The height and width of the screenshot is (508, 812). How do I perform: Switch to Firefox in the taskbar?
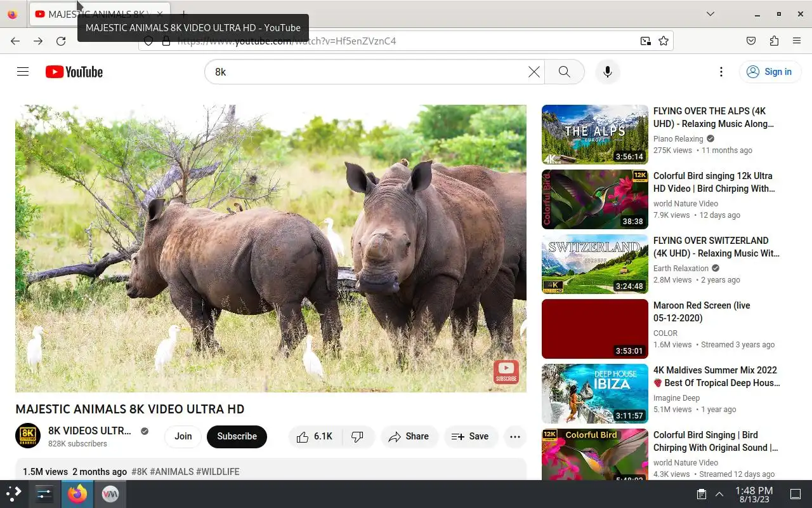[77, 494]
